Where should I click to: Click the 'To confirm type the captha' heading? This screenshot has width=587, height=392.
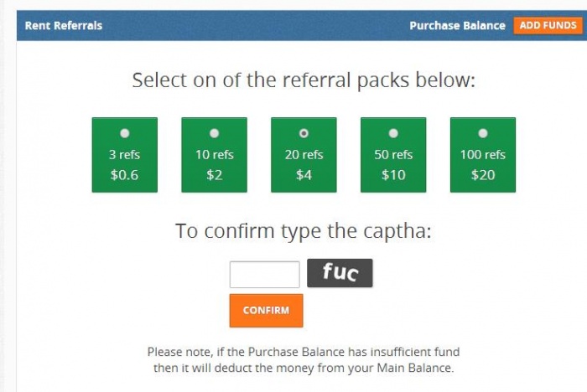303,230
